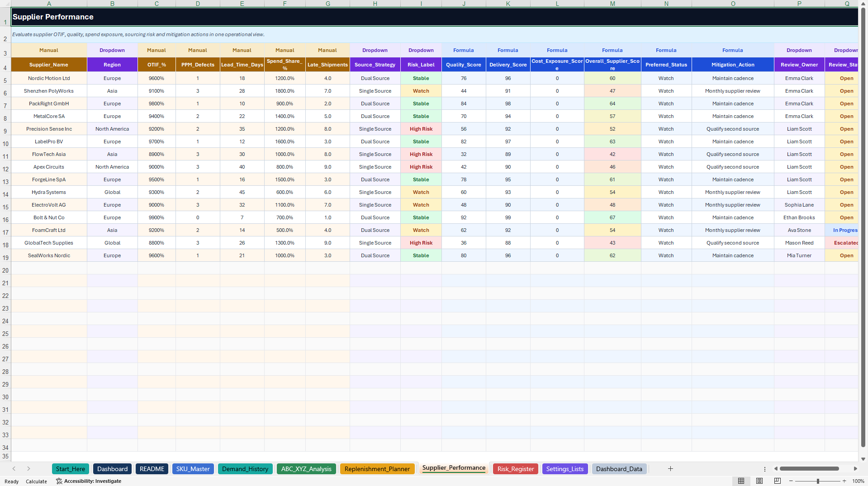Screen dimensions: 868x486
Task: Switch to the ABC_XYZ_Analysis sheet tab
Action: pos(306,469)
